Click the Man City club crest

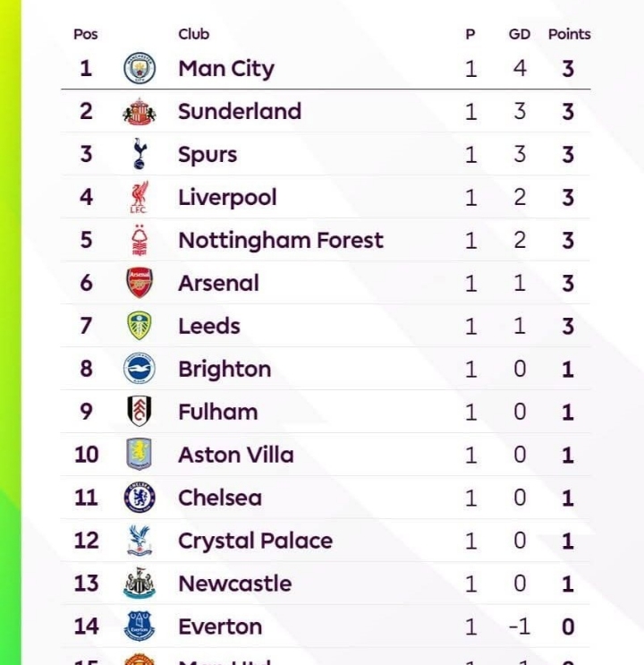[x=140, y=68]
